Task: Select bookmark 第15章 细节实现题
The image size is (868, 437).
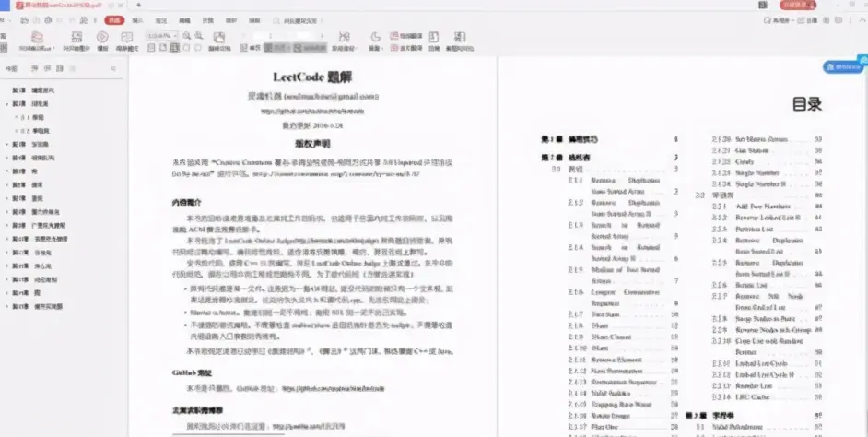Action: pyautogui.click(x=37, y=307)
